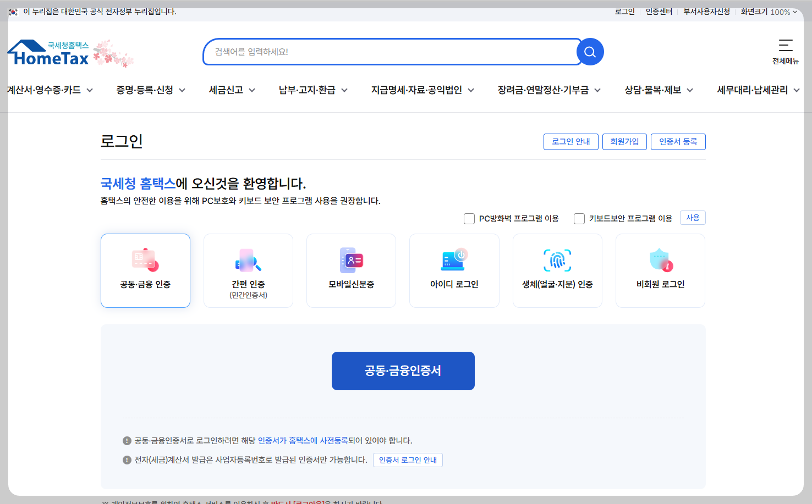The height and width of the screenshot is (504, 812).
Task: Select 모바일신분증 login card
Action: coord(351,270)
